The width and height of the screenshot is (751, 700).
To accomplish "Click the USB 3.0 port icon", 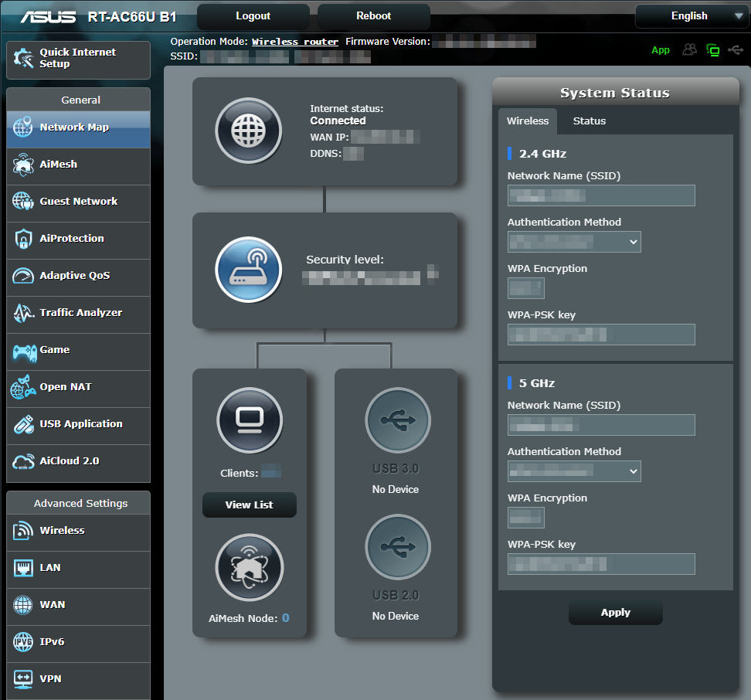I will tap(397, 420).
